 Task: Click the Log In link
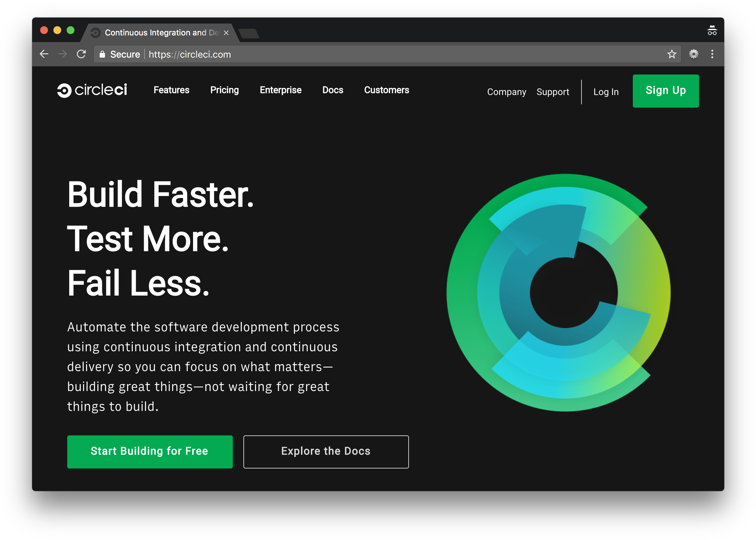[x=606, y=92]
